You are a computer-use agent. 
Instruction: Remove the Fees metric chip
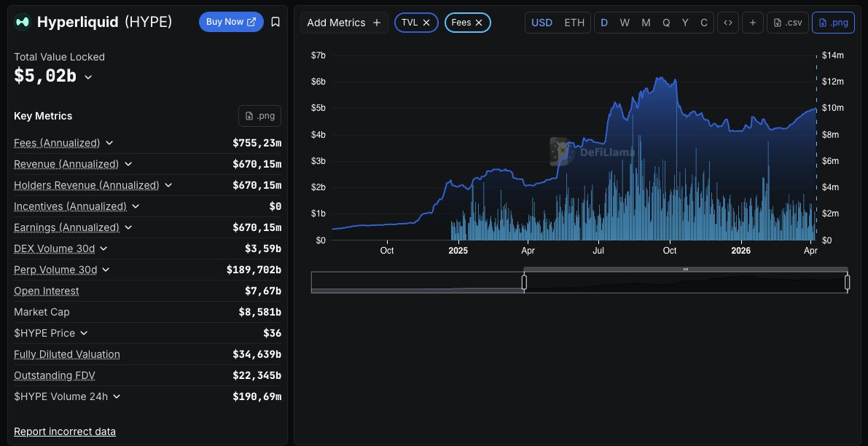tap(479, 23)
